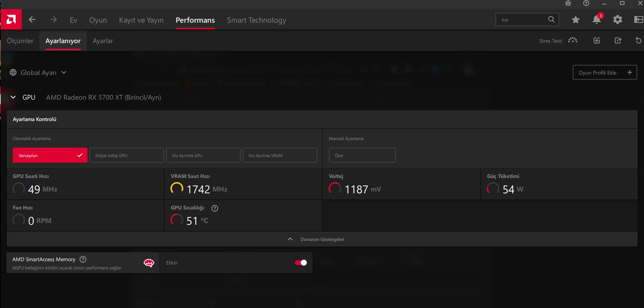Click the red brain SmartAccess icon
Image resolution: width=644 pixels, height=308 pixels.
coord(149,263)
